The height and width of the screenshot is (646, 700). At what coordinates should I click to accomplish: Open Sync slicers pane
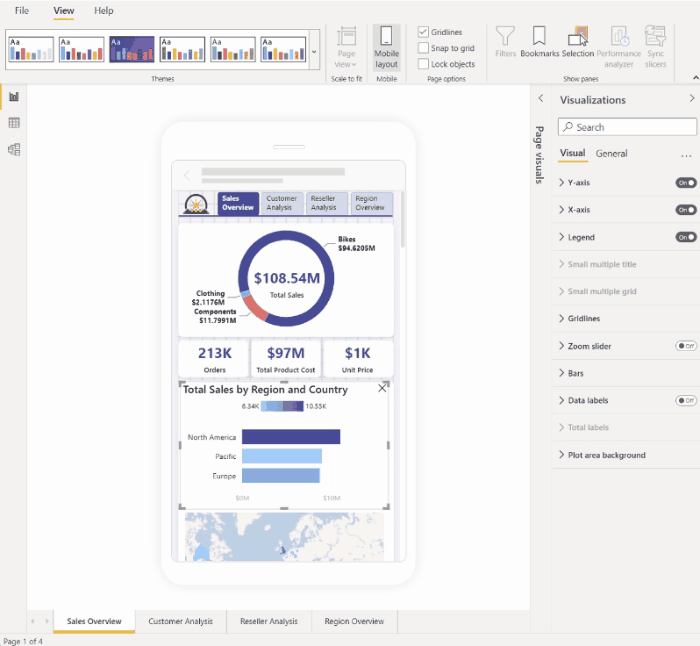655,44
